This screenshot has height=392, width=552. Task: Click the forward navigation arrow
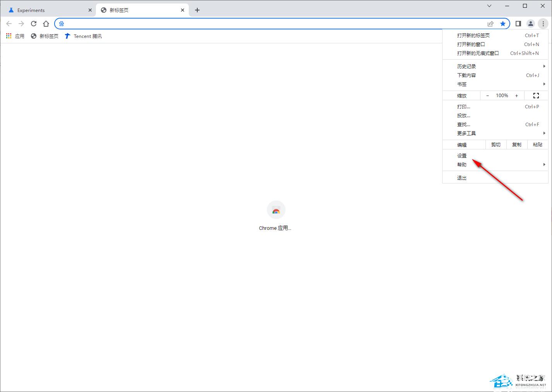click(21, 24)
